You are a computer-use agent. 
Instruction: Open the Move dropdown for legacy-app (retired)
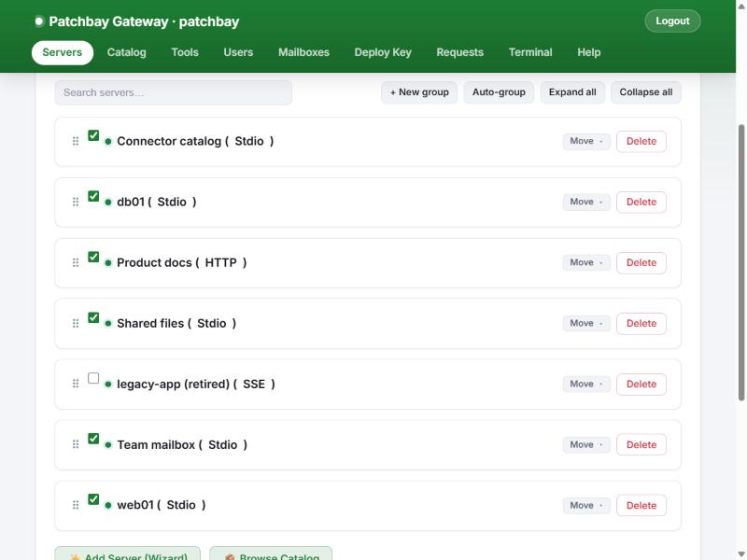pos(586,384)
